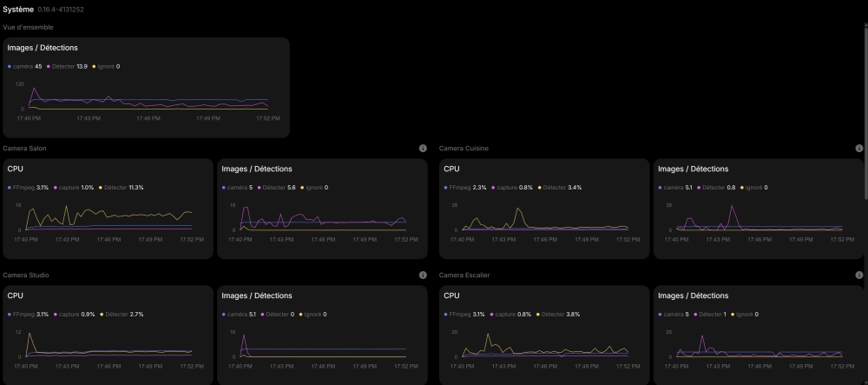Click the version number 0.16.4-4131252
Viewport: 868px width, 385px height.
61,10
